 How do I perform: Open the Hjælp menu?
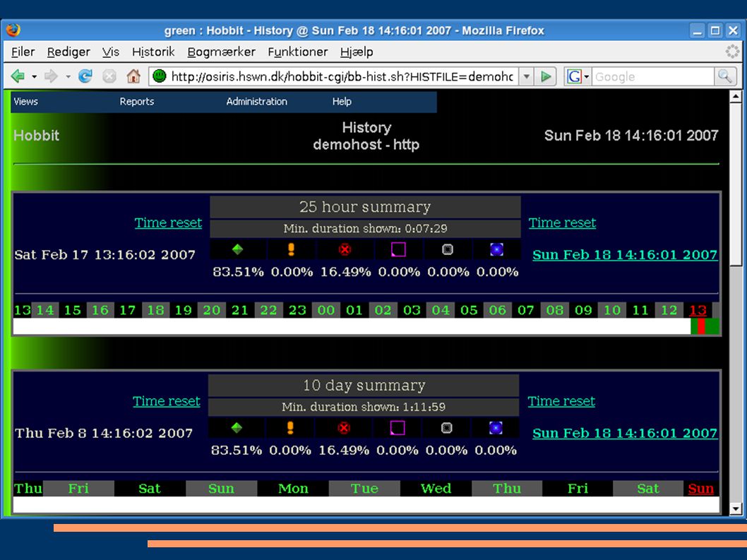coord(357,52)
